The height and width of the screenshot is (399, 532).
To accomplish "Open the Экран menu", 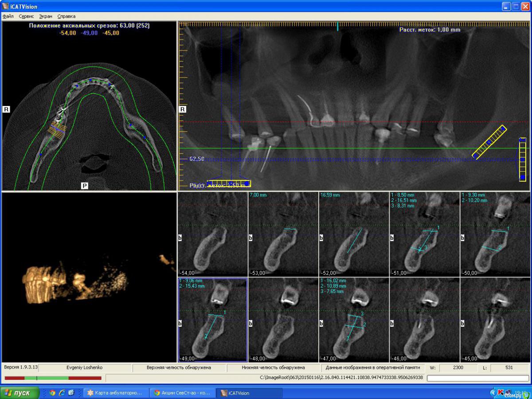I will pos(45,16).
